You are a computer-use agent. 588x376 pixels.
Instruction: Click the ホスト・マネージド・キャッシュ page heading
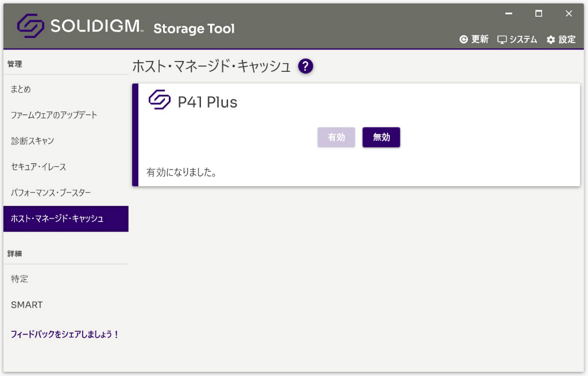click(x=211, y=67)
